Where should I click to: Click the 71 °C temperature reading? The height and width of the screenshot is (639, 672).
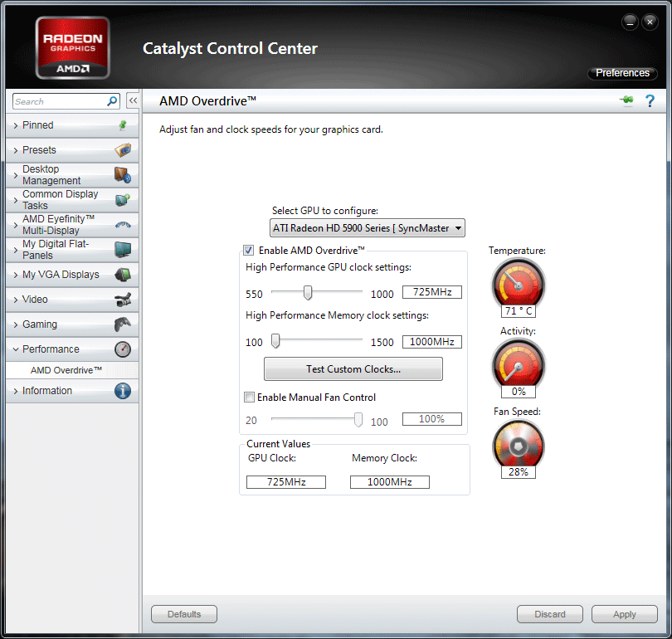[x=519, y=310]
